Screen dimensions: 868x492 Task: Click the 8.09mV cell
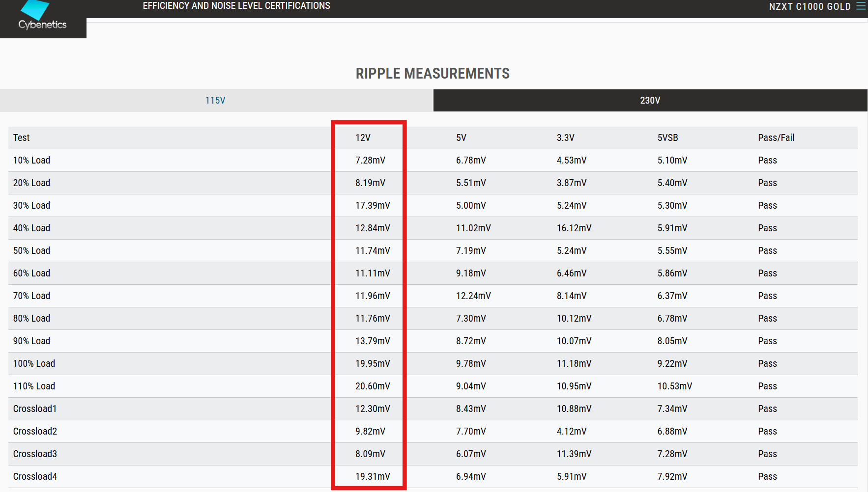(370, 454)
